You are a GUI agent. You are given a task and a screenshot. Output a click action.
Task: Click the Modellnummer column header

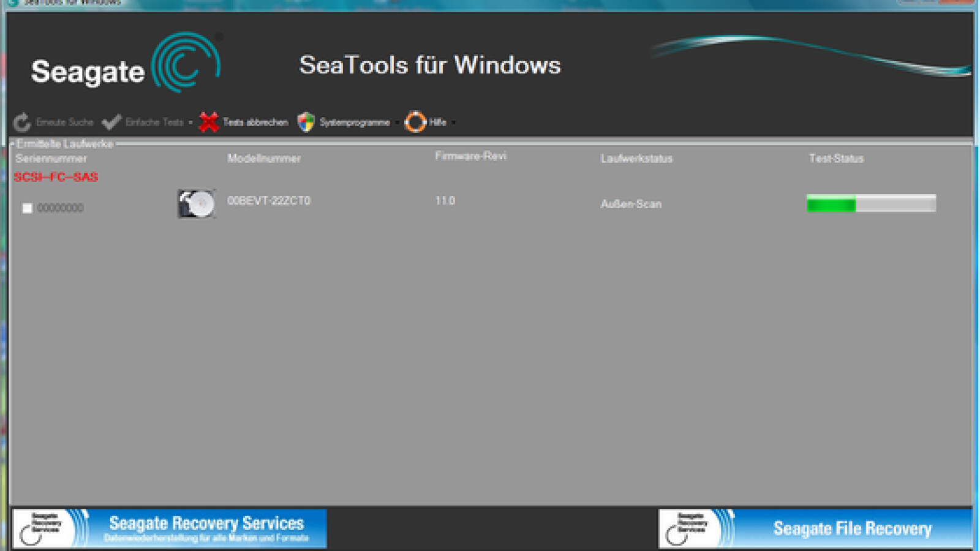tap(264, 159)
